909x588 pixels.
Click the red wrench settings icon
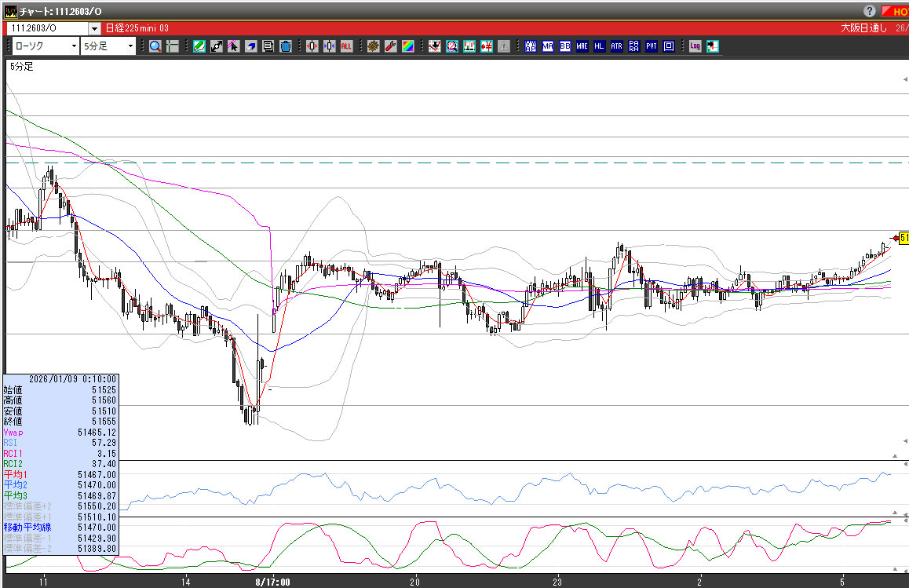click(390, 46)
